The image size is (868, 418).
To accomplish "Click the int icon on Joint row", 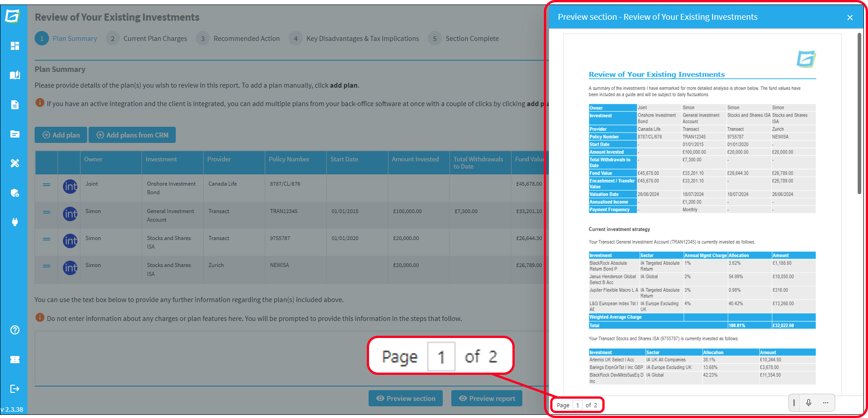I will tap(70, 187).
